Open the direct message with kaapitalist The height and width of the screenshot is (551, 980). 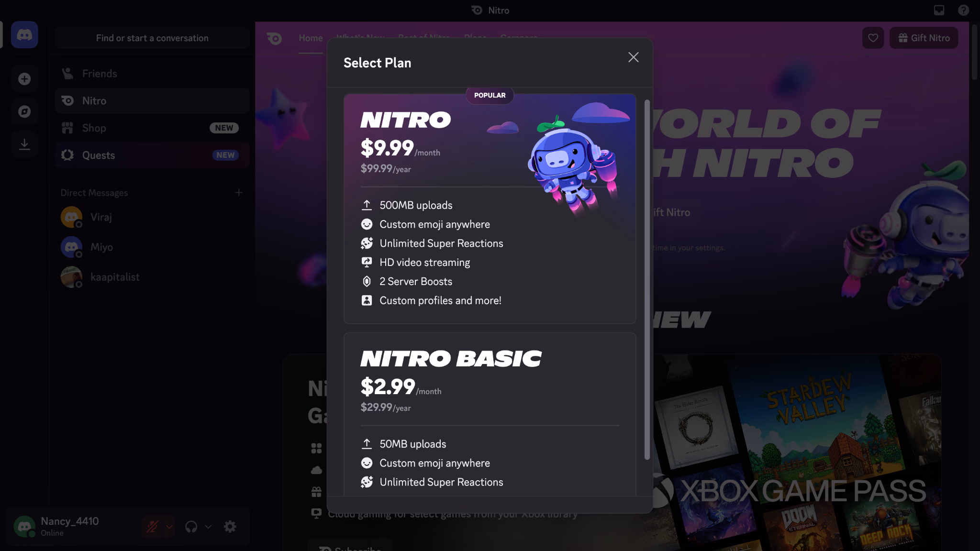click(x=152, y=277)
